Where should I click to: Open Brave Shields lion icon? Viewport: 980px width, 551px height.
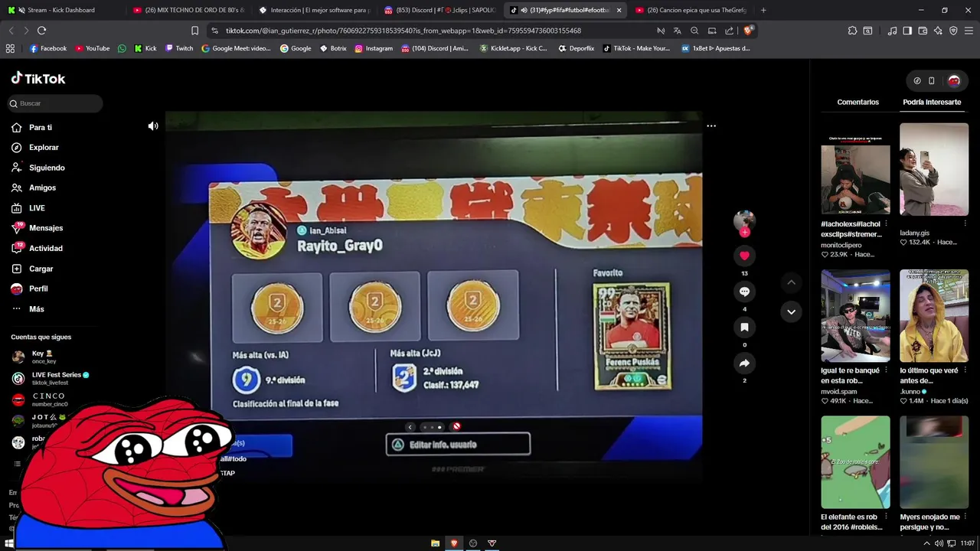[x=749, y=31]
